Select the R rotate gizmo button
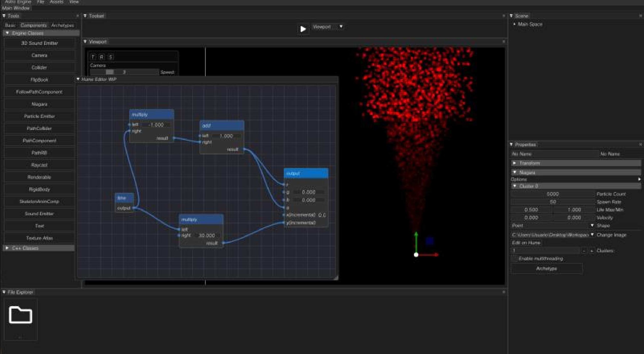This screenshot has height=354, width=644. (102, 57)
